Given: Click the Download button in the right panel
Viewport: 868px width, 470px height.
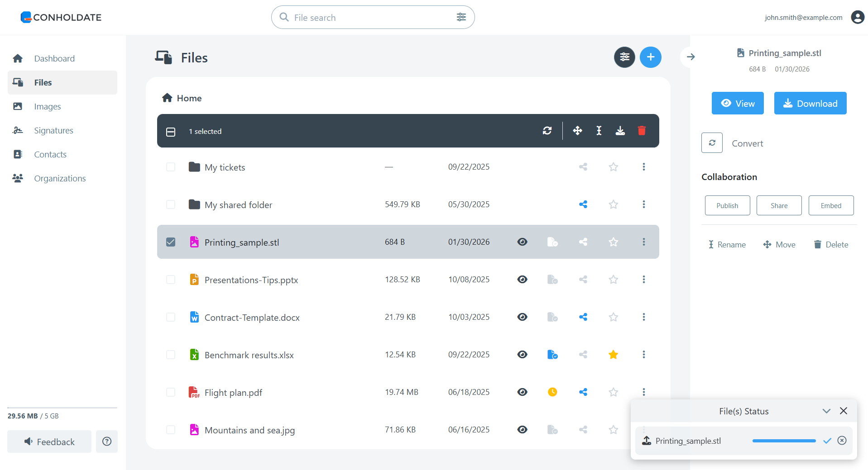Looking at the screenshot, I should point(810,103).
